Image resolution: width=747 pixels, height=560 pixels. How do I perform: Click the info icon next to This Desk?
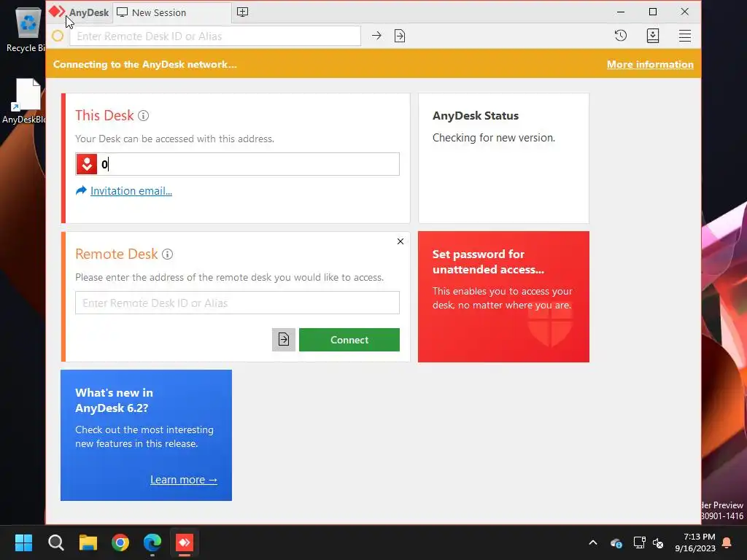point(144,116)
